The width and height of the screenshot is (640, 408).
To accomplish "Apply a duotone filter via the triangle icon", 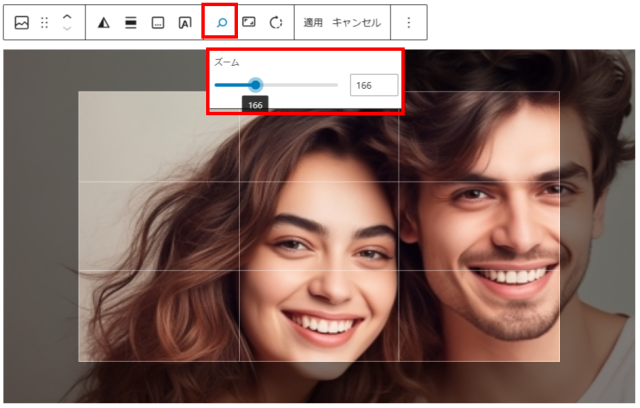I will pyautogui.click(x=104, y=22).
